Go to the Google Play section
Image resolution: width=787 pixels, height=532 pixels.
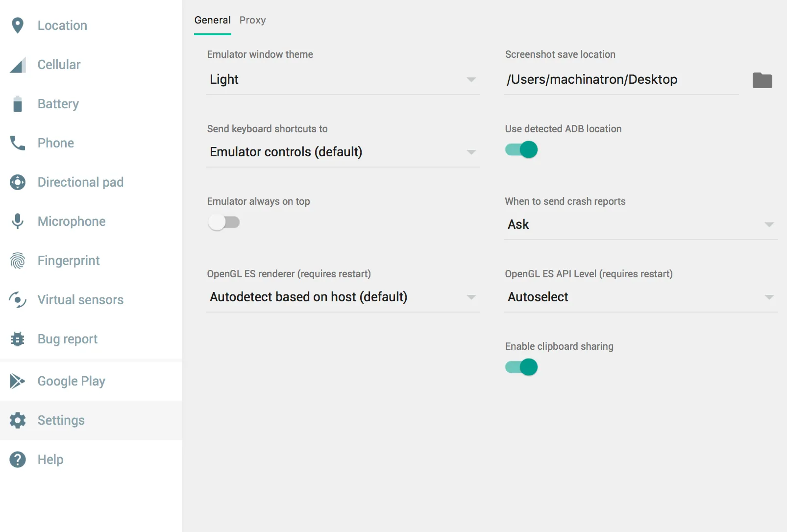(x=72, y=381)
